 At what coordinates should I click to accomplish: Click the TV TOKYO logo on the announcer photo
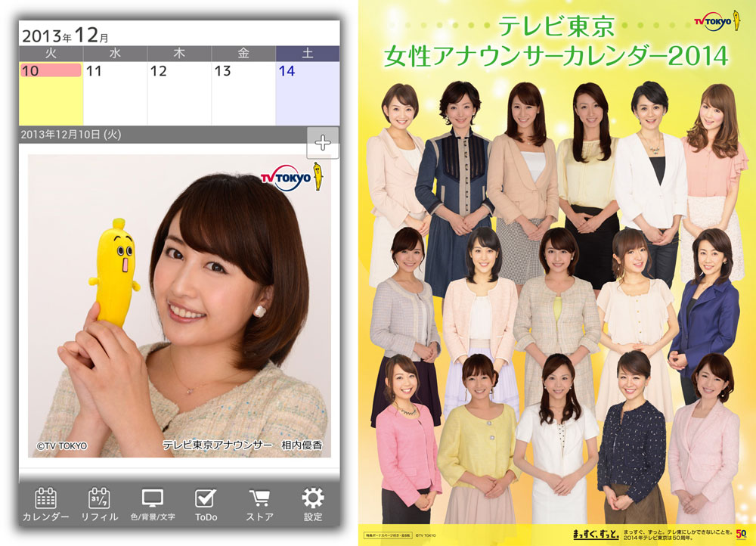tap(292, 178)
